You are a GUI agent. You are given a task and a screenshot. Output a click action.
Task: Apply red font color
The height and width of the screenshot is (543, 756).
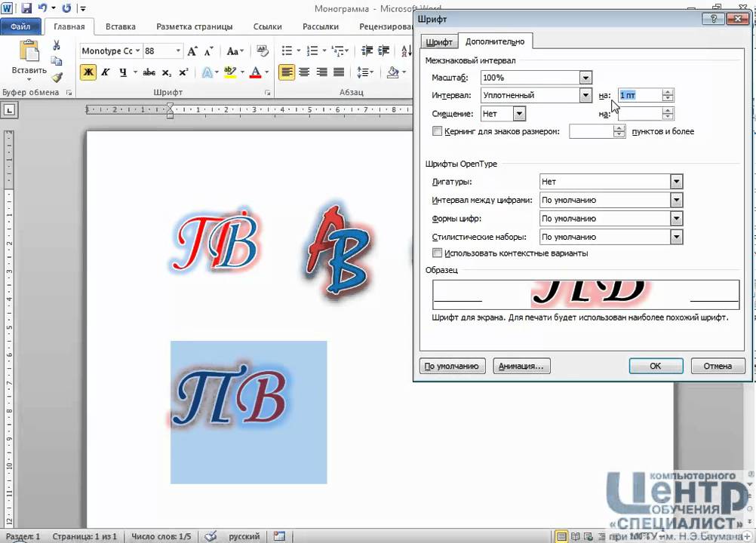[256, 72]
